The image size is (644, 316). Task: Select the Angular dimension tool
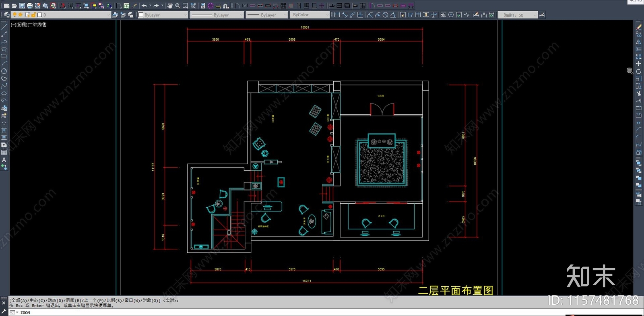point(393,15)
